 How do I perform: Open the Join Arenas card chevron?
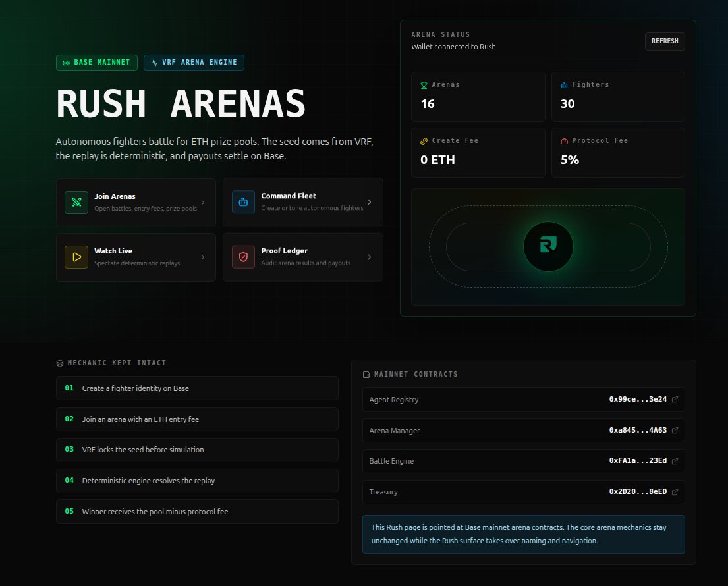pyautogui.click(x=203, y=202)
